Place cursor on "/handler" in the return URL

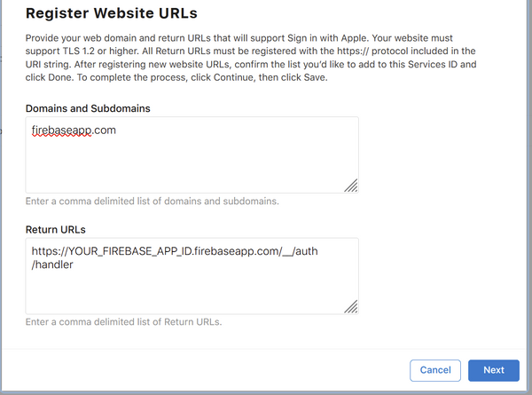tap(51, 265)
